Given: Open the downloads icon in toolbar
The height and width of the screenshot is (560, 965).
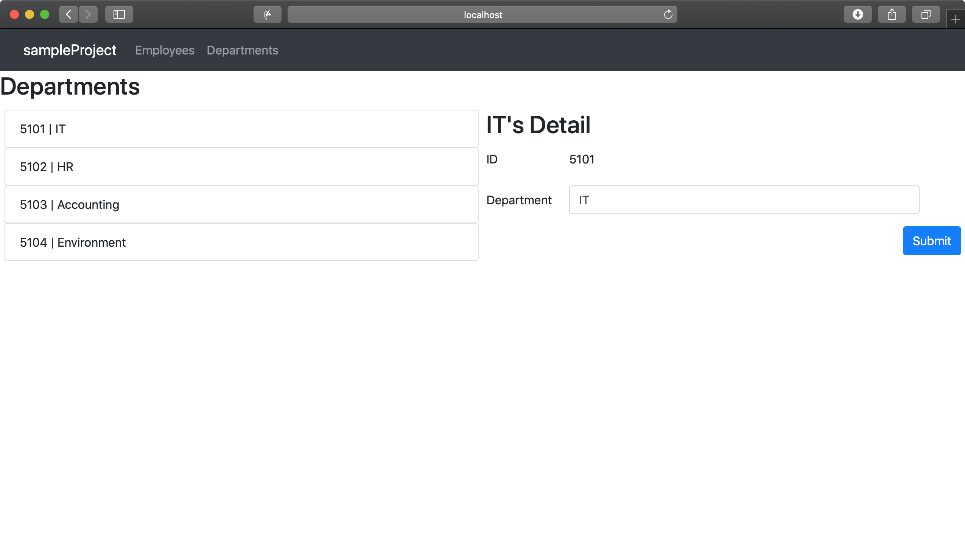Looking at the screenshot, I should pyautogui.click(x=858, y=14).
